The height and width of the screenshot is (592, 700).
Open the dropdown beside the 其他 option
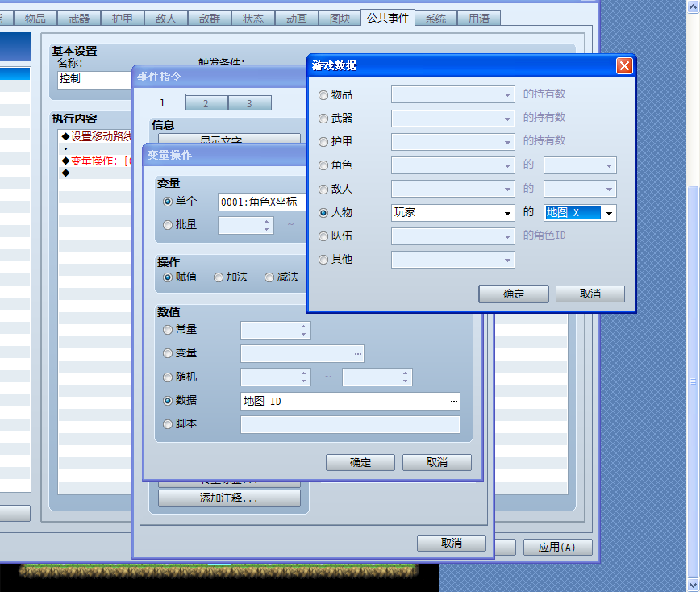(x=507, y=260)
